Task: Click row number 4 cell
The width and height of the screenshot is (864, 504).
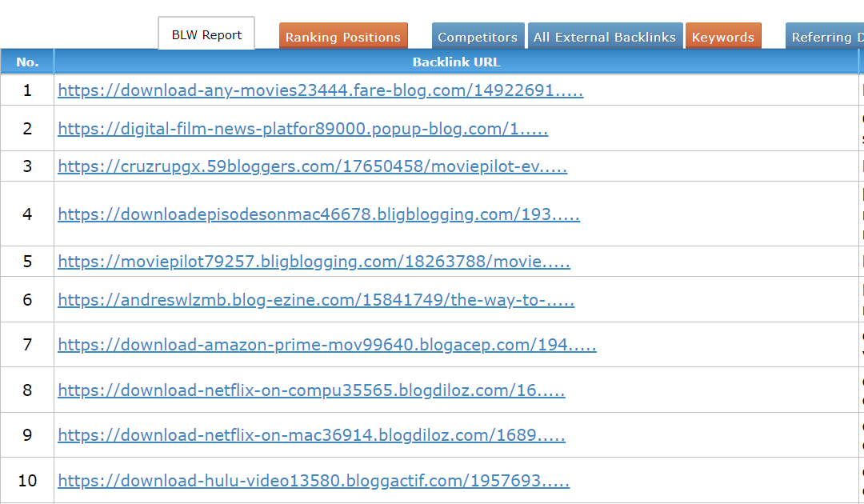Action: pyautogui.click(x=27, y=214)
